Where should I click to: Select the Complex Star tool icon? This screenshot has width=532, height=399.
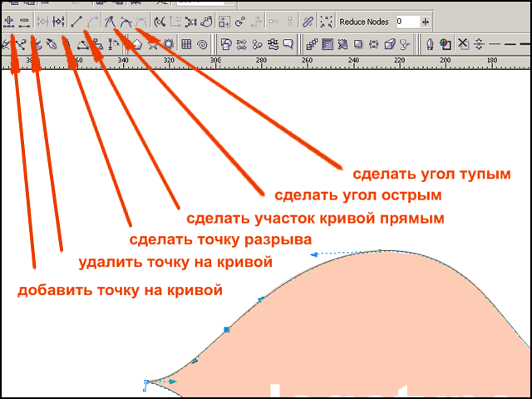point(169,44)
